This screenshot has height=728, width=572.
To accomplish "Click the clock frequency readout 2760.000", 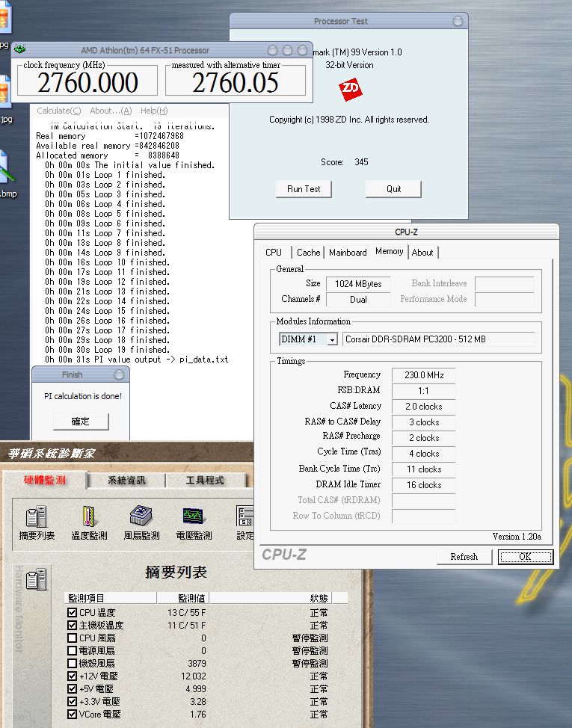I will click(x=87, y=83).
